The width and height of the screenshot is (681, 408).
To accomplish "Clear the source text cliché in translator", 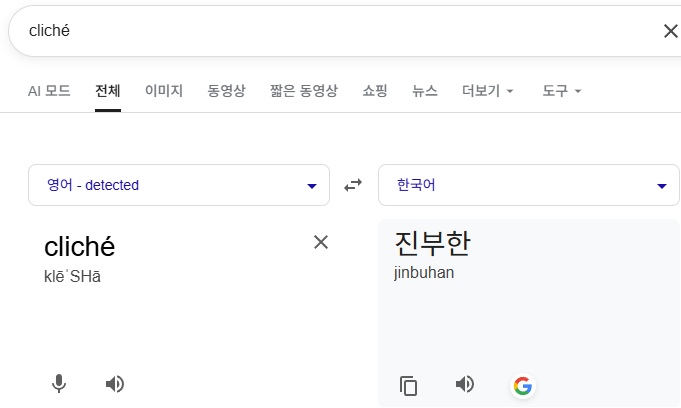I will click(321, 242).
